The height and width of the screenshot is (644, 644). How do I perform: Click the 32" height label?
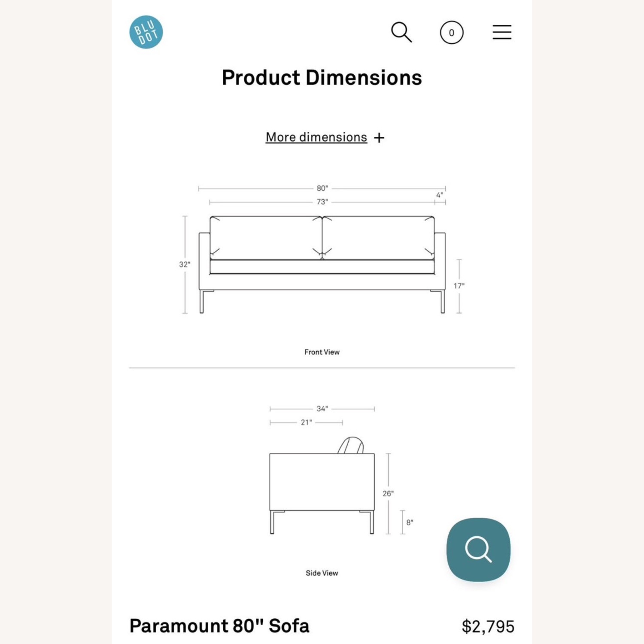click(x=185, y=264)
